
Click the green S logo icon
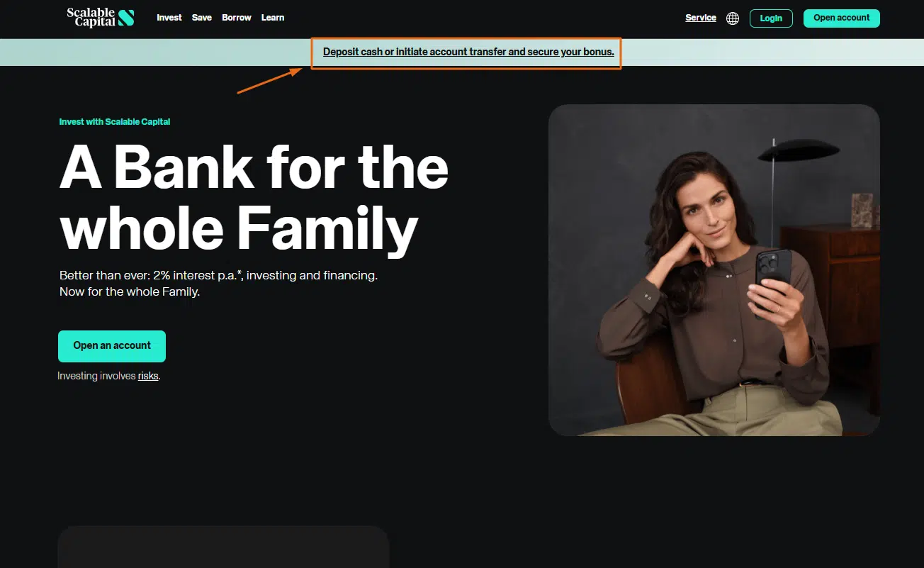tap(126, 18)
